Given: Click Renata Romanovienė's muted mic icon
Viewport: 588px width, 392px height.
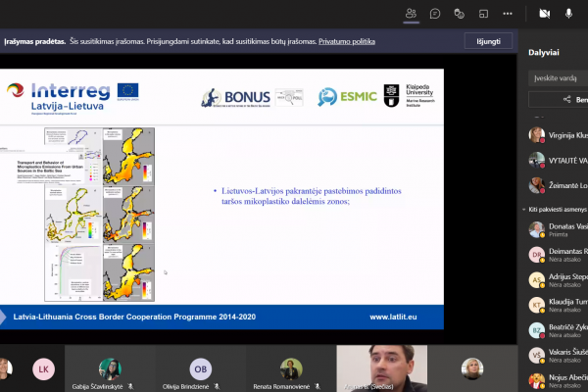Looking at the screenshot, I should [318, 386].
